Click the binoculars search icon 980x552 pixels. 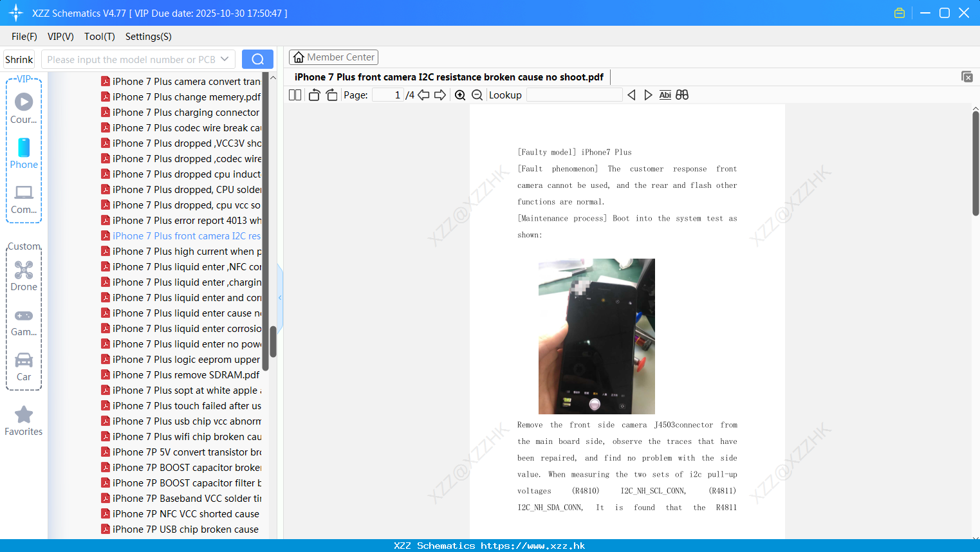(682, 95)
